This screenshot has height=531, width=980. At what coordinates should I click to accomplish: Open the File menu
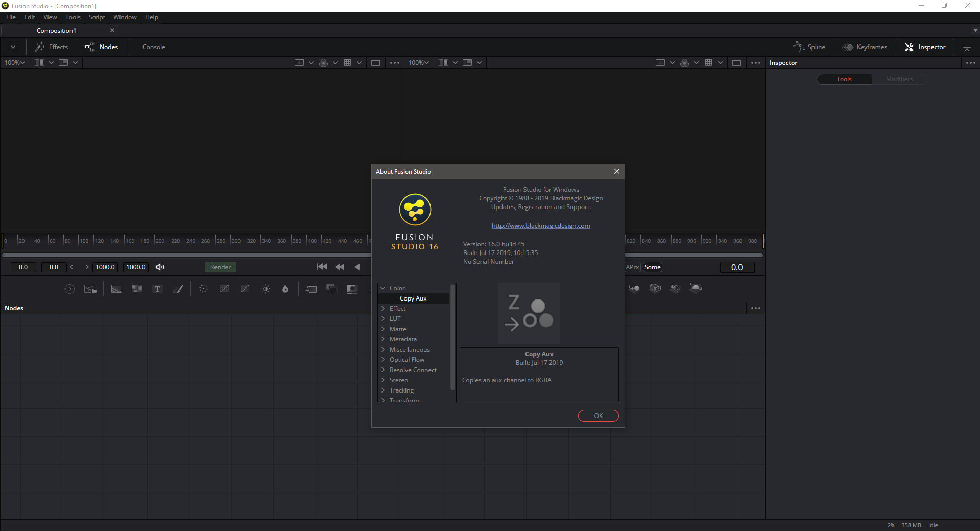[11, 17]
